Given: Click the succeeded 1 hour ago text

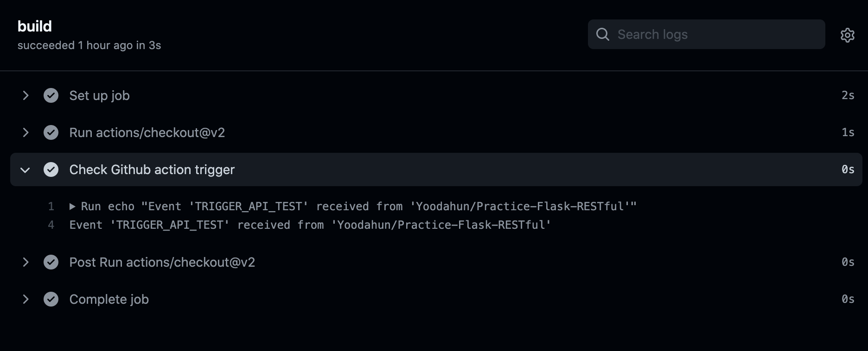Looking at the screenshot, I should pos(89,45).
